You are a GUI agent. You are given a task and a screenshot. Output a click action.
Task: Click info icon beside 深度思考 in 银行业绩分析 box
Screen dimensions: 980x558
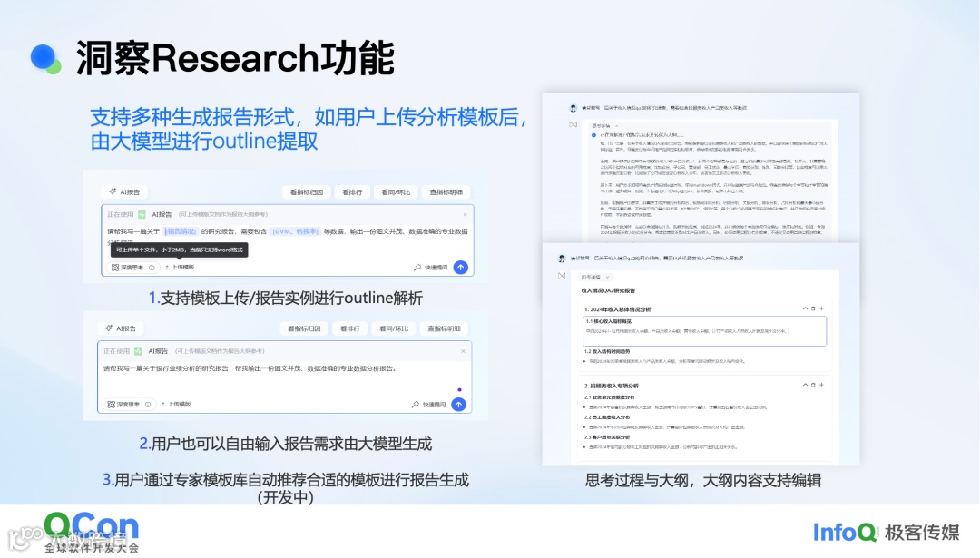tap(148, 405)
